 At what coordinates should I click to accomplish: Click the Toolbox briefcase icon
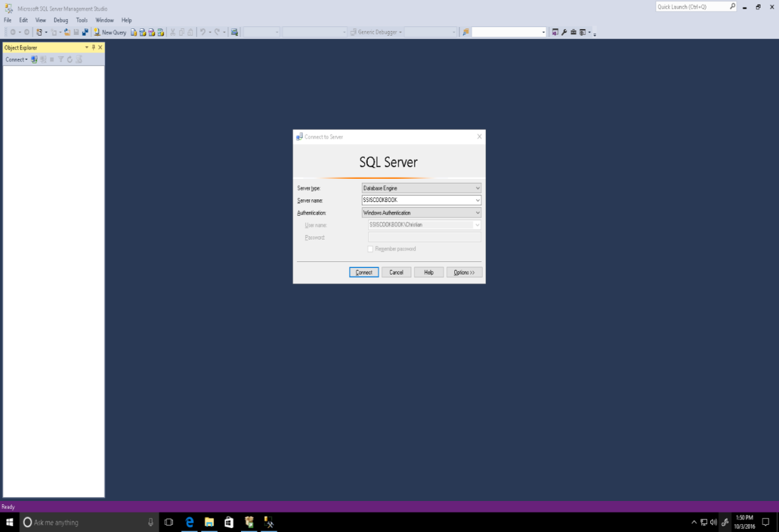click(x=573, y=32)
